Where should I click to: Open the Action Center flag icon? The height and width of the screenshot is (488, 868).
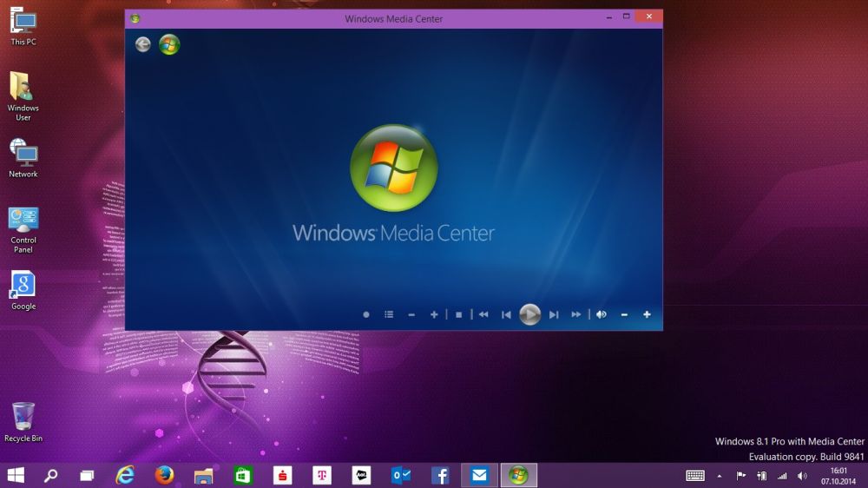click(740, 475)
